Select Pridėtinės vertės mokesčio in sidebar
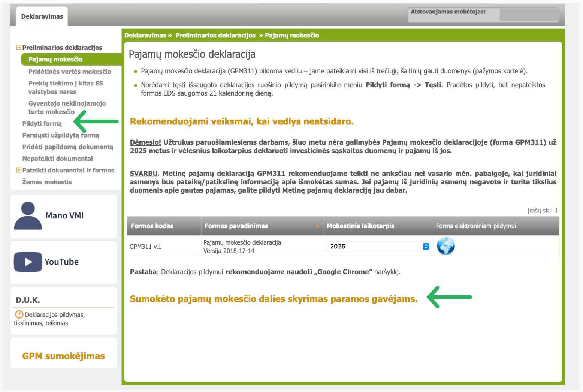583x392 pixels. 70,72
